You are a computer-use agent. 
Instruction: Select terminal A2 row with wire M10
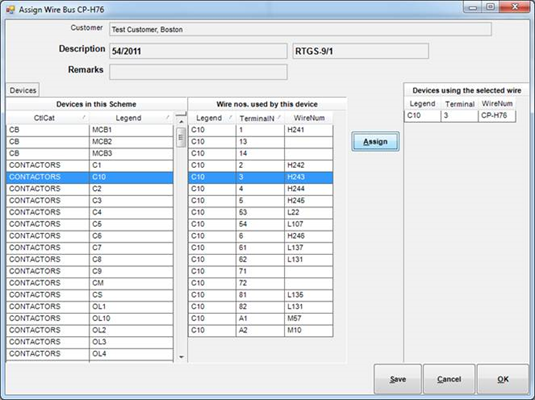coord(261,330)
